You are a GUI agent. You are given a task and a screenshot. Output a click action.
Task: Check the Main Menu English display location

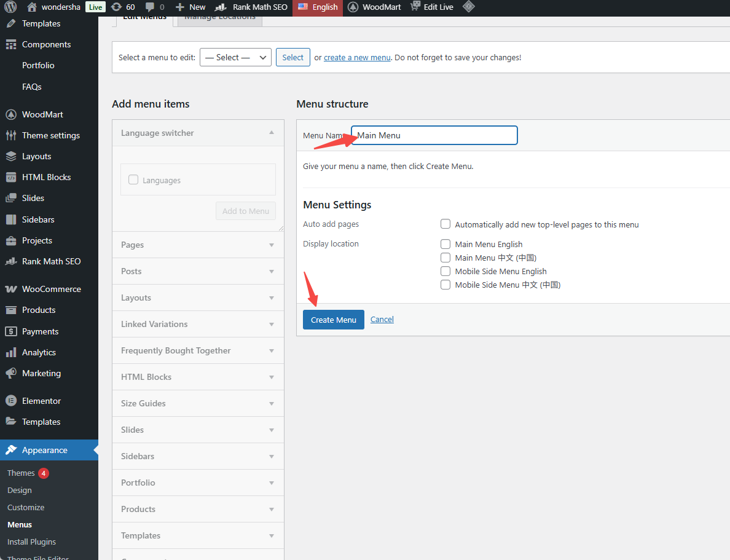pyautogui.click(x=445, y=244)
